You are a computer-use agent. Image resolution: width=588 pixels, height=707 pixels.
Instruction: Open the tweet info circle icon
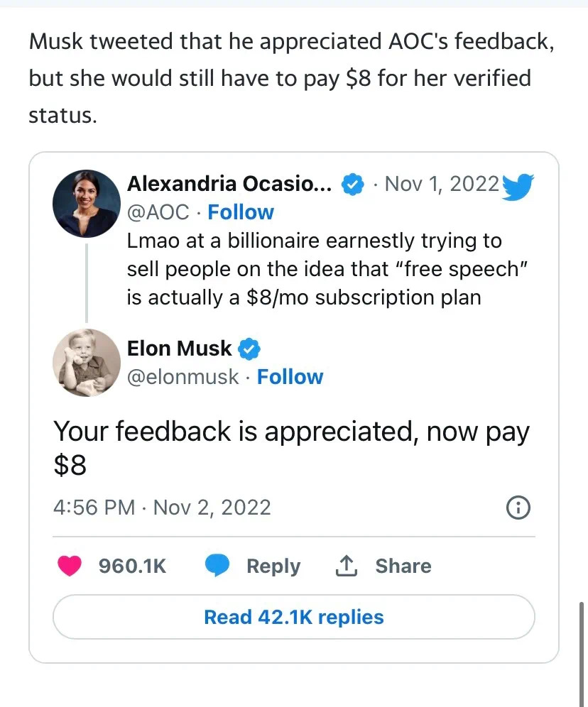[x=518, y=508]
